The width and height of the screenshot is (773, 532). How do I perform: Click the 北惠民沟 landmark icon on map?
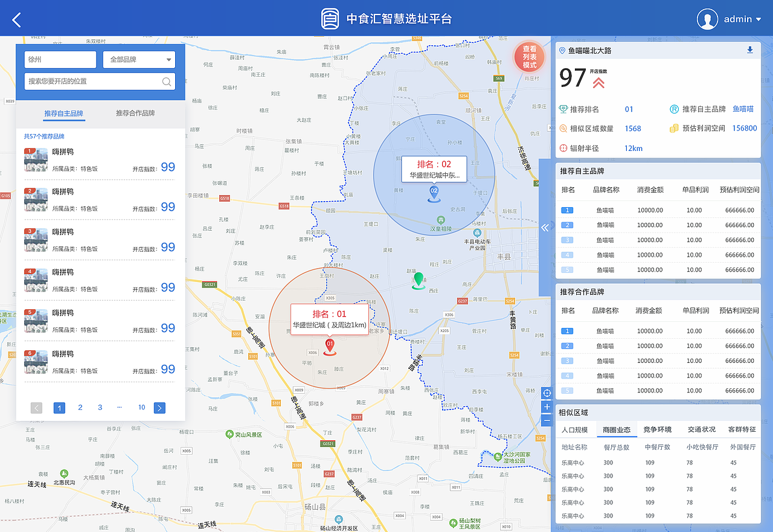tap(64, 473)
